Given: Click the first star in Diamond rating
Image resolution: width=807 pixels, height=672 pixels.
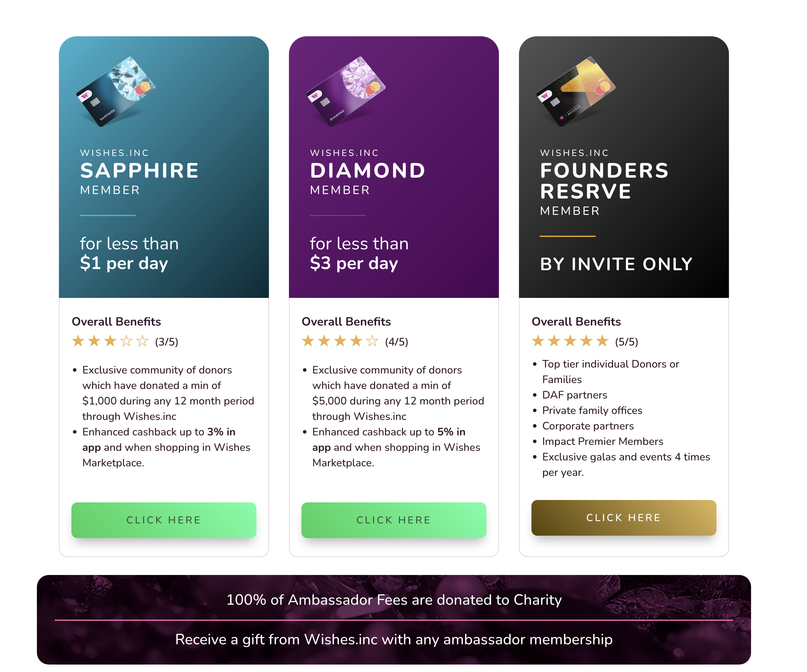Looking at the screenshot, I should pos(308,341).
